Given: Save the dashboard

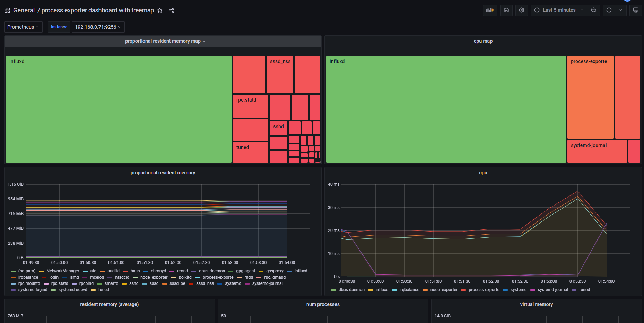Looking at the screenshot, I should [506, 10].
